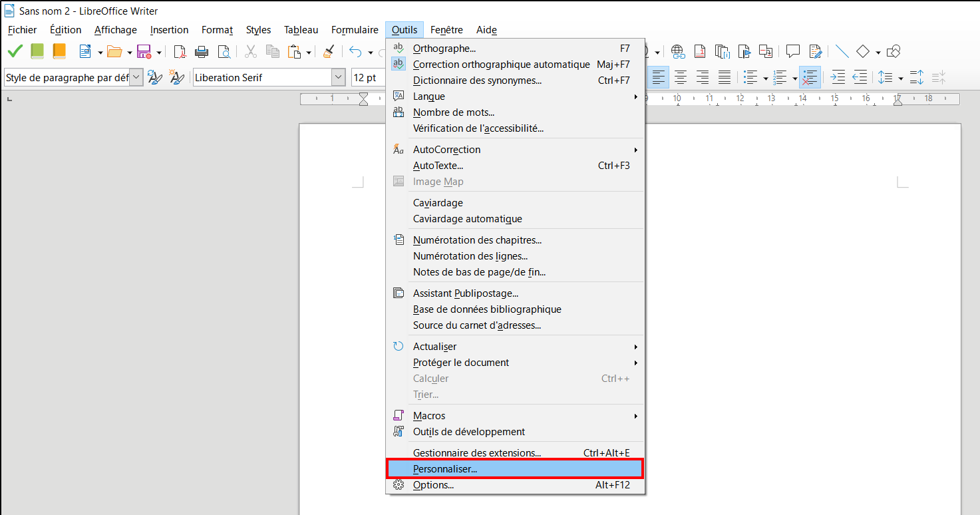Toggle the unordered bullet list
980x515 pixels.
click(751, 77)
